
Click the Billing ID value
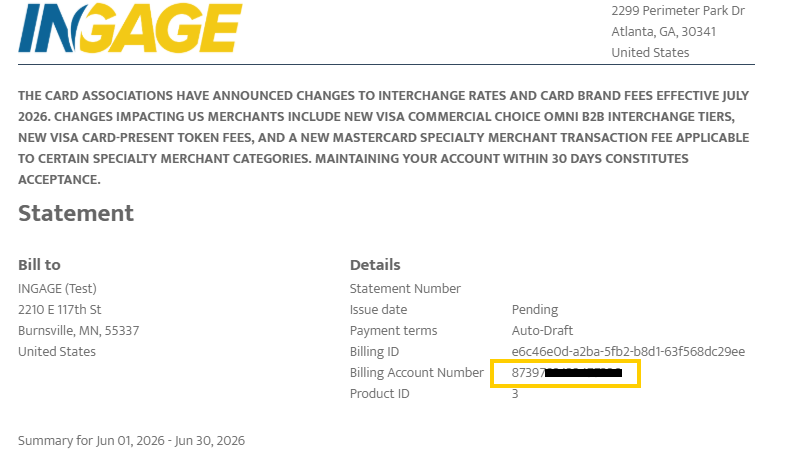pyautogui.click(x=628, y=351)
